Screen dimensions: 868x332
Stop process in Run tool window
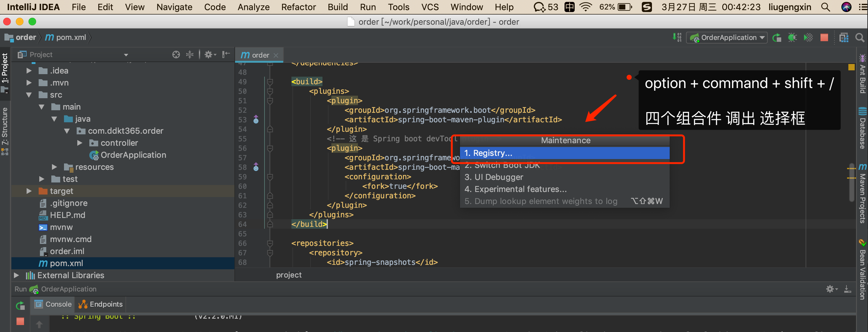pyautogui.click(x=20, y=321)
